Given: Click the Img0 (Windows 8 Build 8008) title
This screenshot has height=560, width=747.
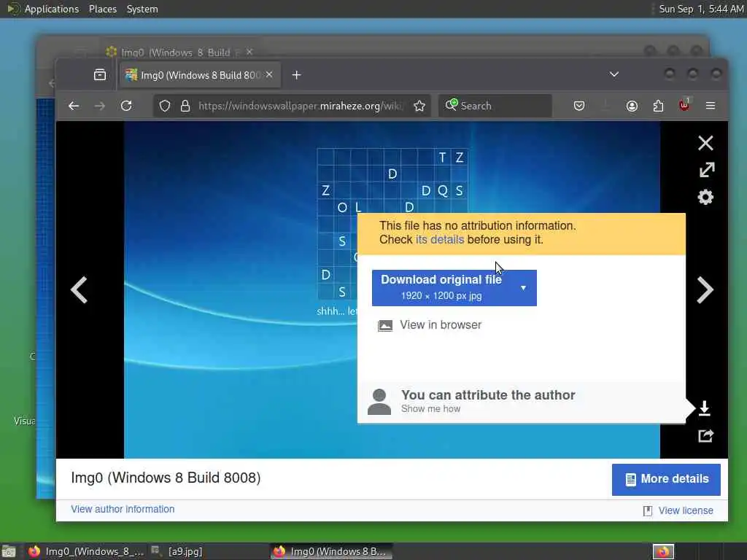Looking at the screenshot, I should click(166, 478).
